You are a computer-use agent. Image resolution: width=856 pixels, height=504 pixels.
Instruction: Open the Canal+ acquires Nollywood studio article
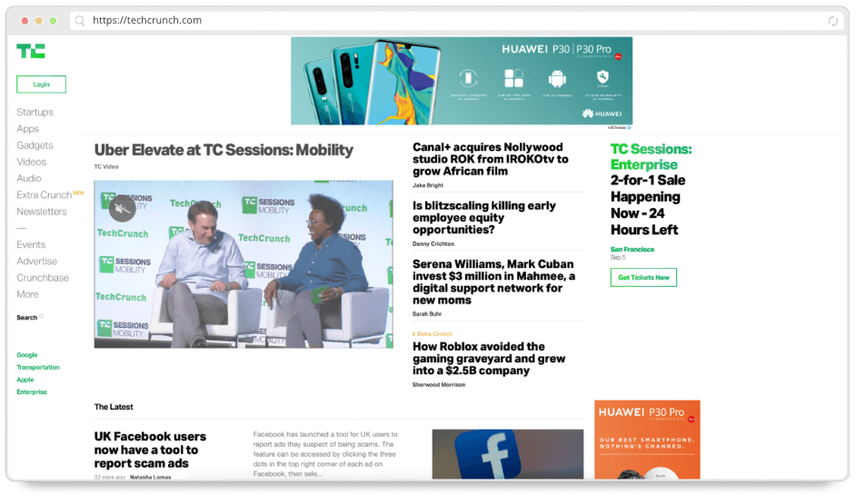[x=490, y=159]
